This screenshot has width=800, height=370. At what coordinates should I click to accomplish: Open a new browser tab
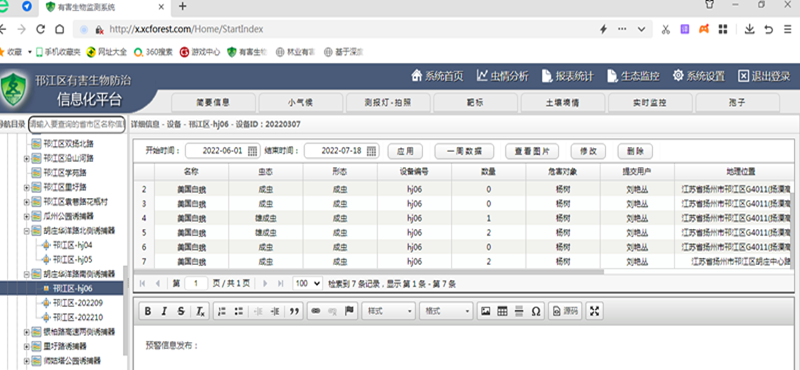182,6
